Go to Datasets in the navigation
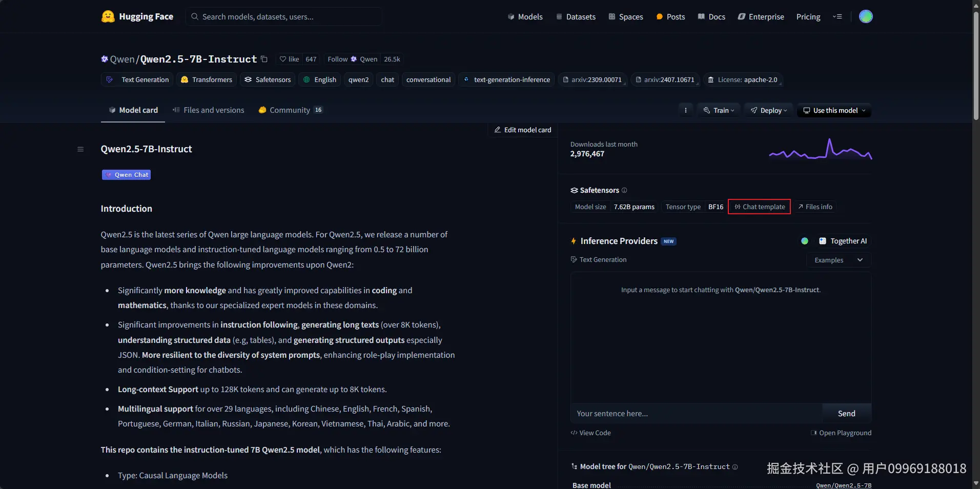Screen dimensions: 980x489 576,16
